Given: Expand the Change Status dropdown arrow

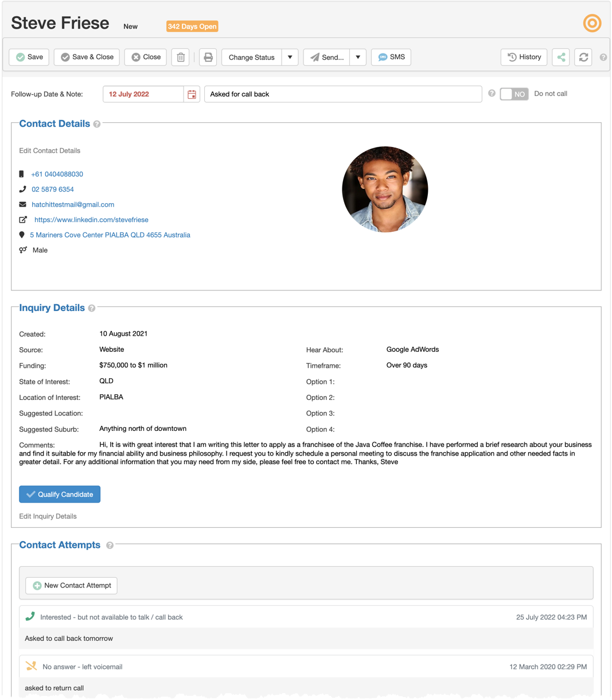Looking at the screenshot, I should pos(290,57).
